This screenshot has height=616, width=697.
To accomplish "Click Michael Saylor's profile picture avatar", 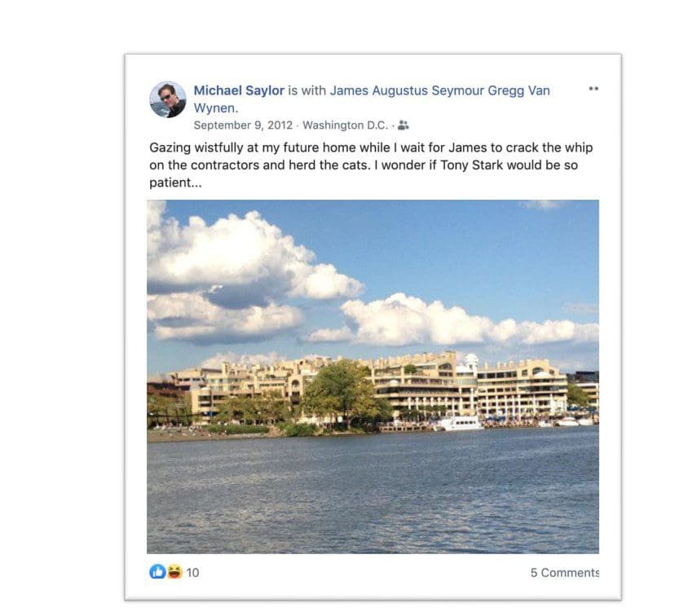I will coord(167,99).
